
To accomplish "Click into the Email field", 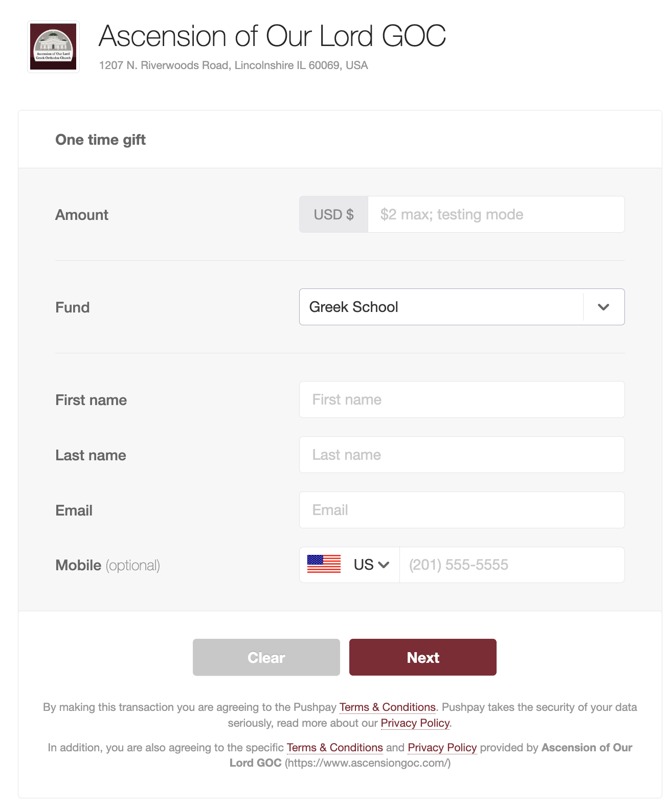I will point(462,510).
